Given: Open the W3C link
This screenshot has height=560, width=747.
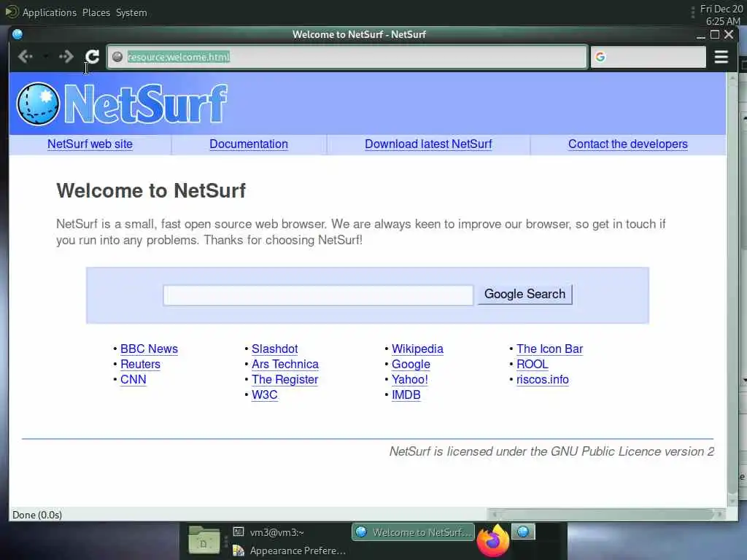Looking at the screenshot, I should (x=264, y=394).
